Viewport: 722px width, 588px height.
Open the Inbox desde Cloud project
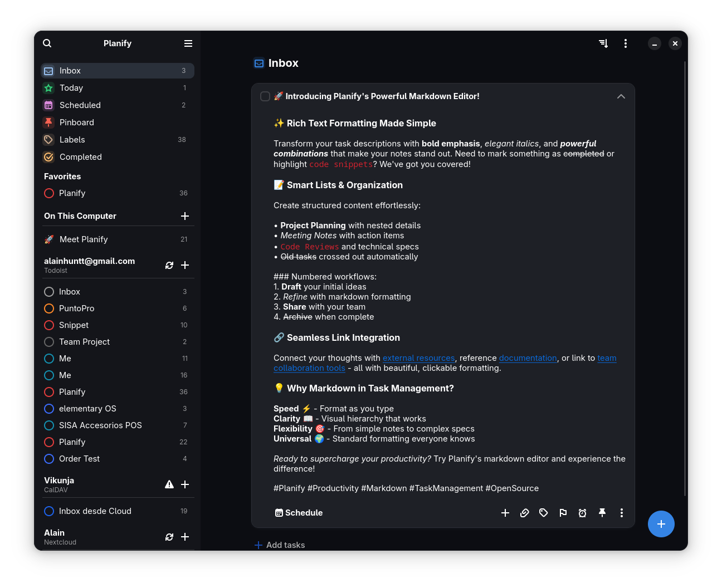tap(118, 511)
